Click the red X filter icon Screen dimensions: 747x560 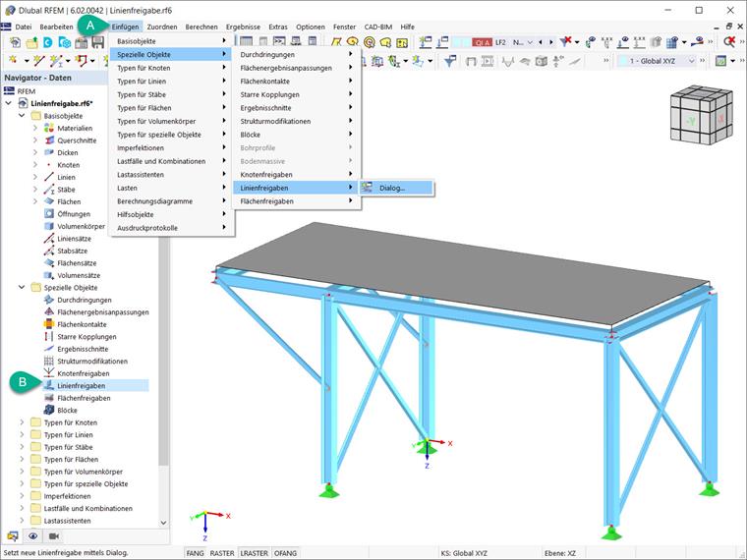click(565, 42)
